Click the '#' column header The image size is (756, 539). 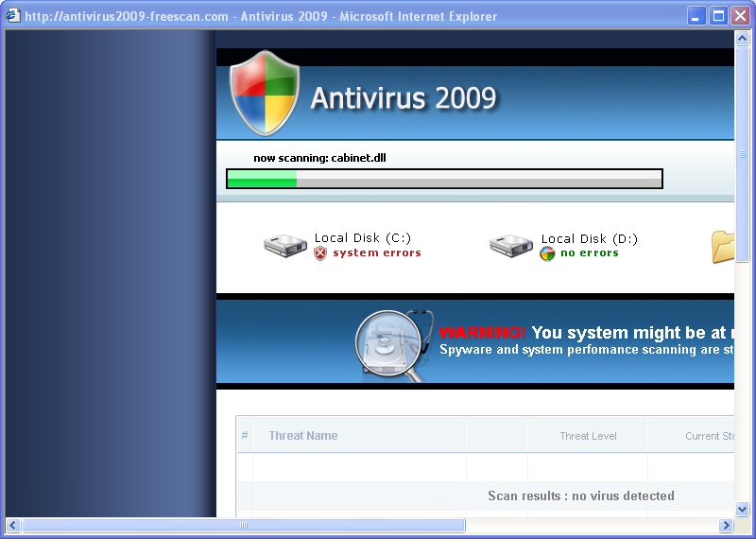245,435
